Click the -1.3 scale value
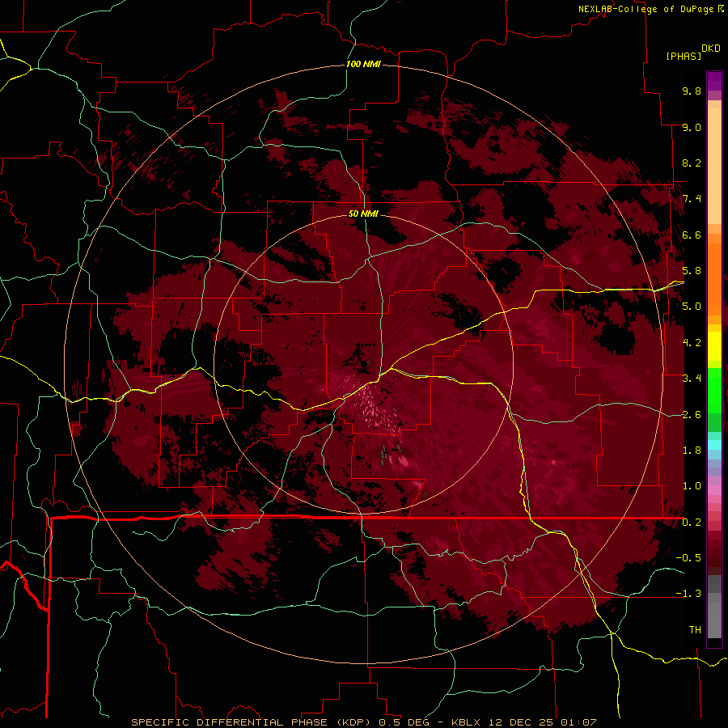 [688, 594]
